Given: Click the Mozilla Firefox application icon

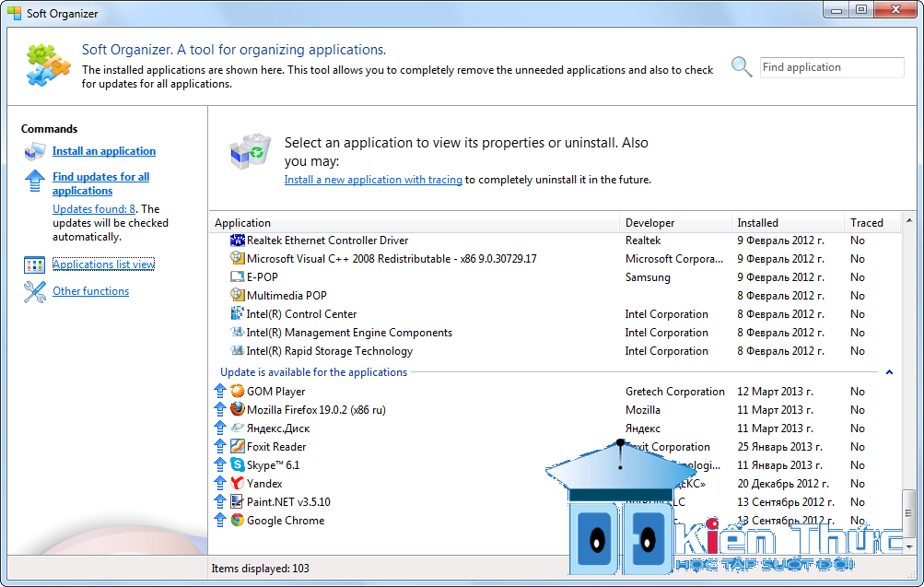Looking at the screenshot, I should (x=238, y=409).
